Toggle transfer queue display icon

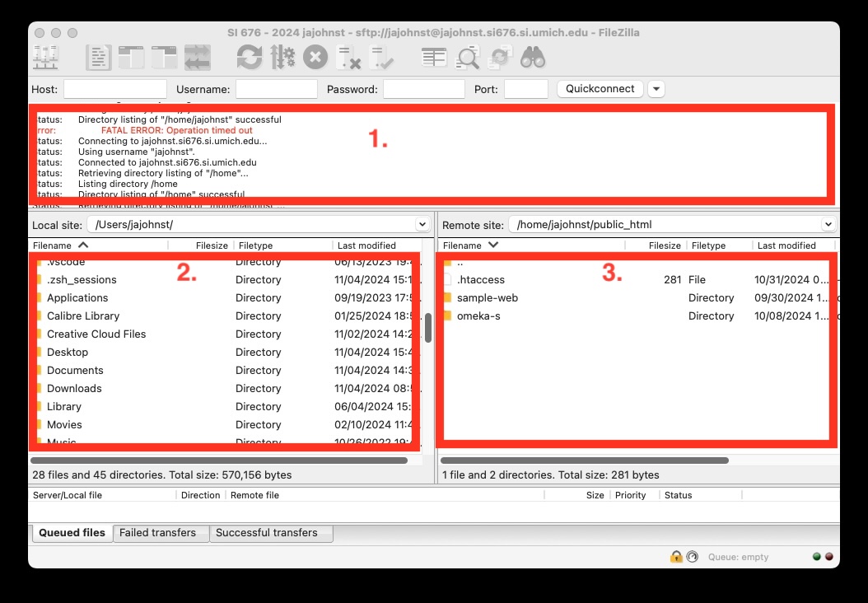198,58
